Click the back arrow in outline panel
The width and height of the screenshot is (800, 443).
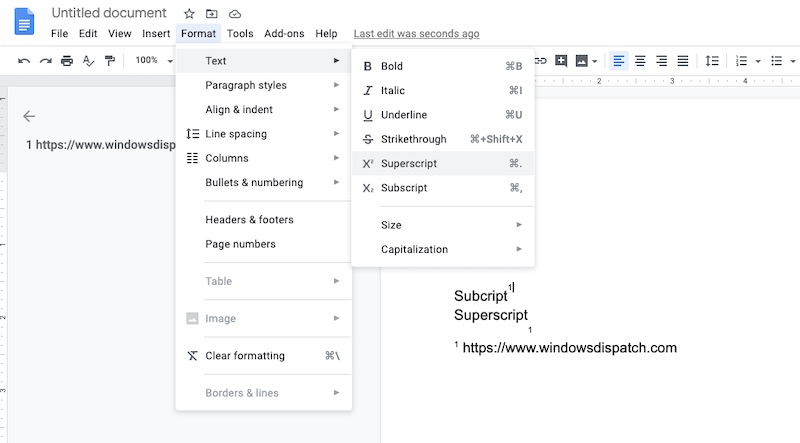click(x=29, y=116)
